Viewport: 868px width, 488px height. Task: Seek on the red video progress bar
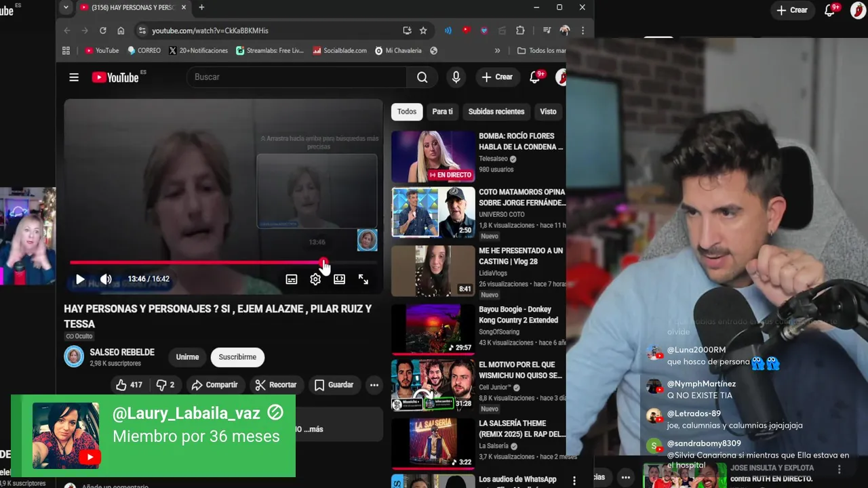click(224, 262)
